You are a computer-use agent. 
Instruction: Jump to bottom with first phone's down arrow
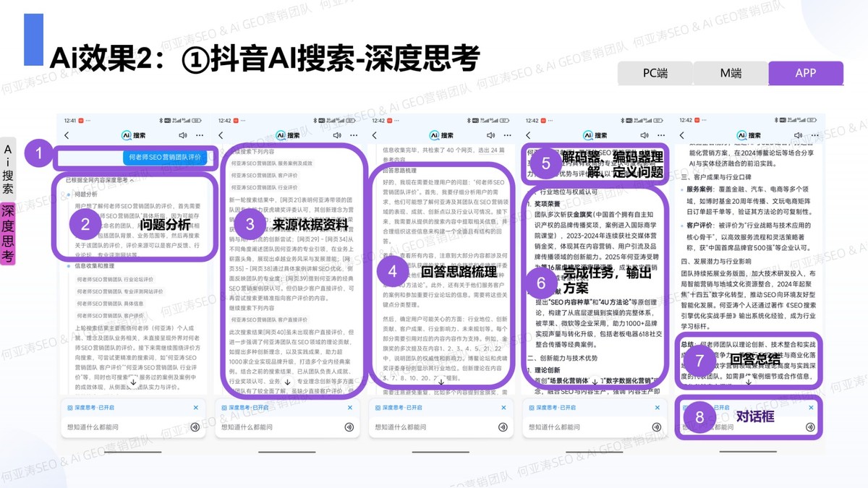point(133,381)
